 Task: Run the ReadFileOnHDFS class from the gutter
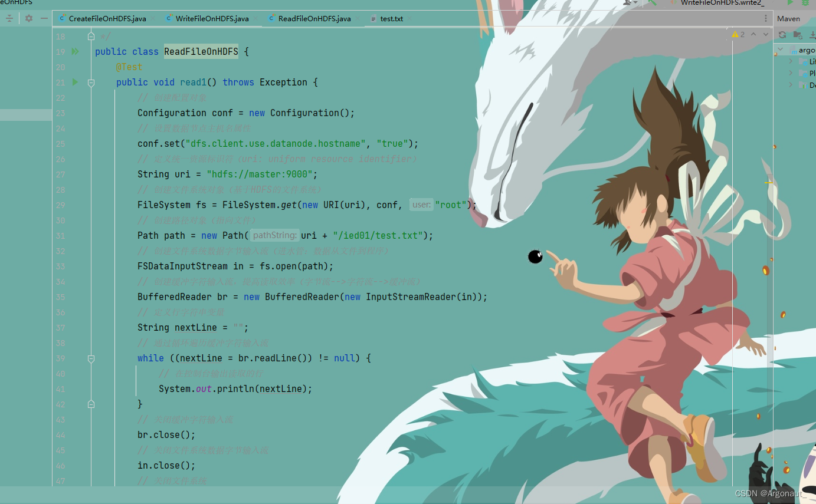pos(75,52)
